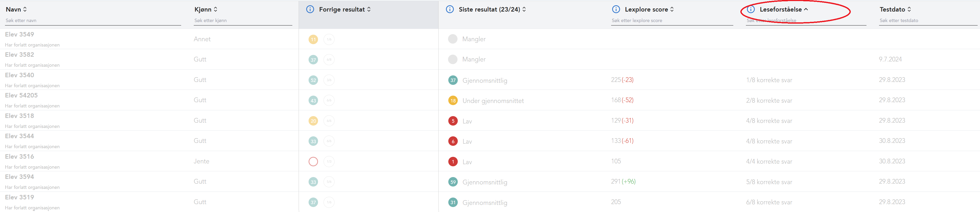Sort by Lexplore score column

click(672, 9)
